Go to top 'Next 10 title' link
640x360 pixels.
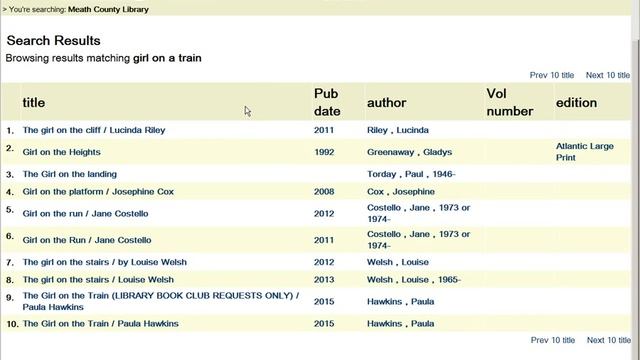click(x=608, y=76)
